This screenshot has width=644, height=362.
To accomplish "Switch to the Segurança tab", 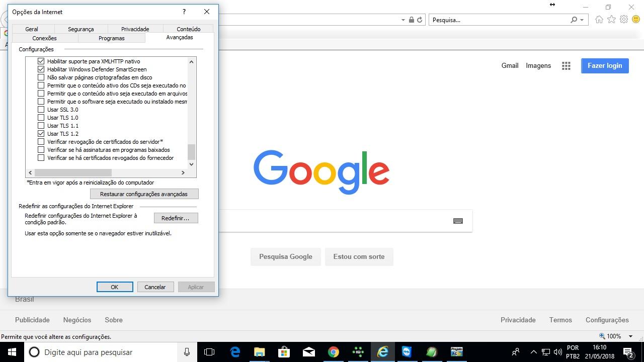I will click(x=80, y=29).
